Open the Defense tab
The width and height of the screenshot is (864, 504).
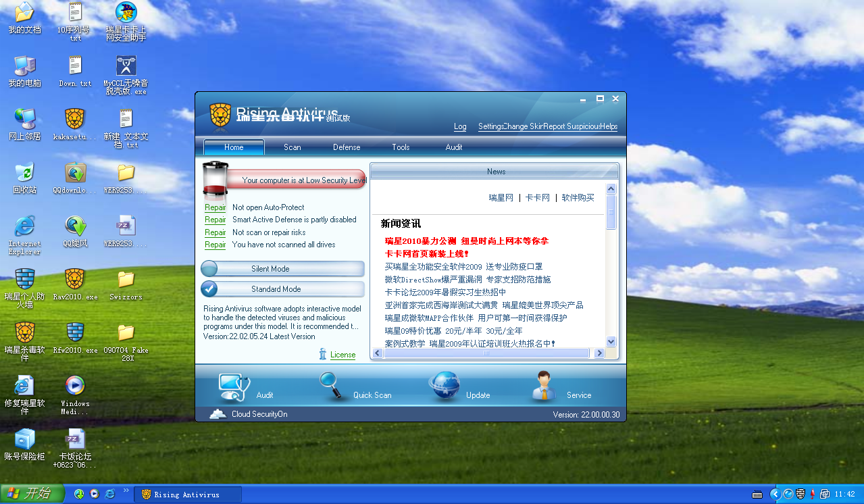click(x=347, y=147)
